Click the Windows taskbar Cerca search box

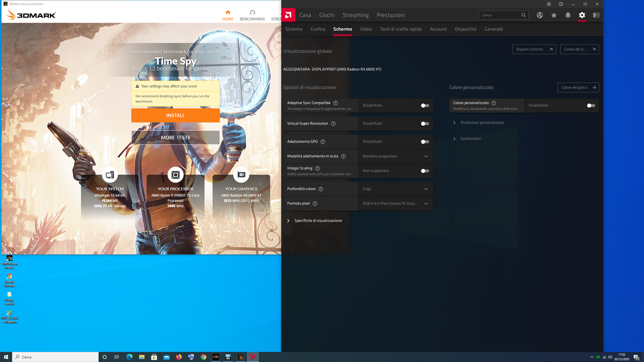point(55,357)
